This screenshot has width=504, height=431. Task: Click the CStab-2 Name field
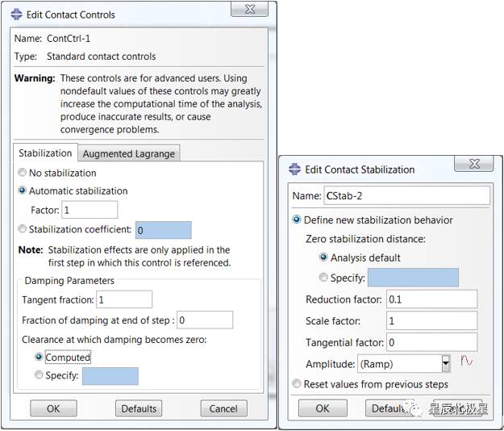coord(406,195)
